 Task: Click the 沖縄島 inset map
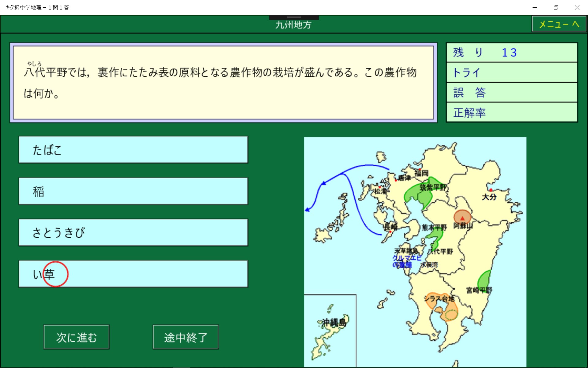pos(330,331)
